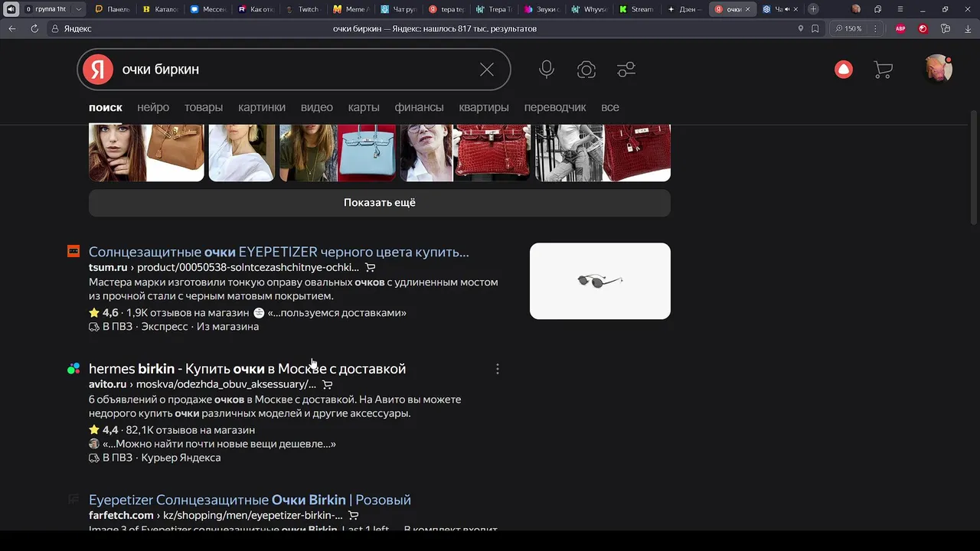Image resolution: width=980 pixels, height=551 pixels.
Task: Open the Eyepetizer Очки Birkin Розовый link
Action: pyautogui.click(x=250, y=500)
